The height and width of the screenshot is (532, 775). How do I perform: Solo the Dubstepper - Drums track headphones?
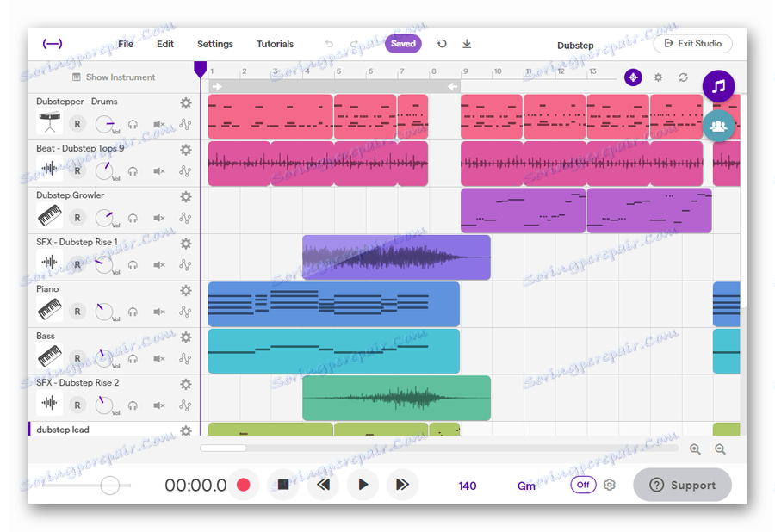(133, 125)
